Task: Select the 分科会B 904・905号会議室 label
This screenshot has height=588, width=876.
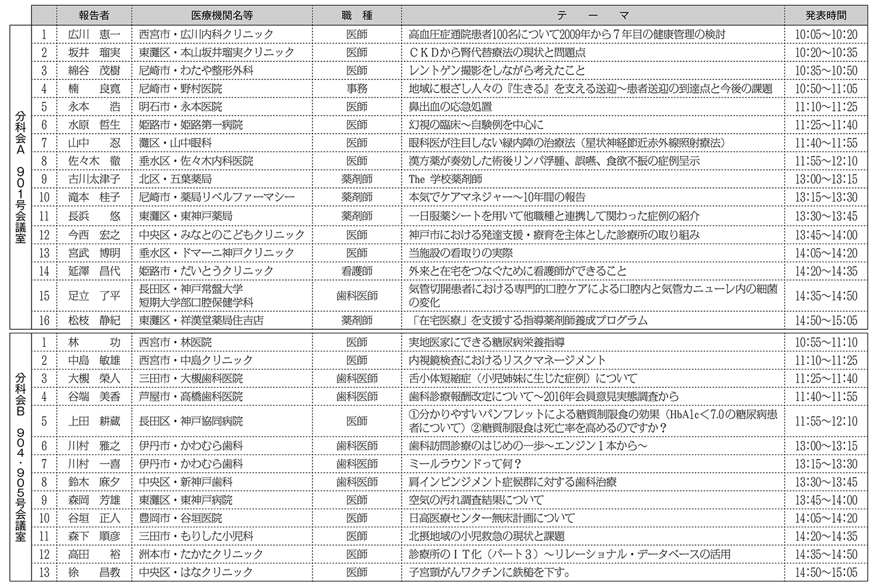Action: 20,457
